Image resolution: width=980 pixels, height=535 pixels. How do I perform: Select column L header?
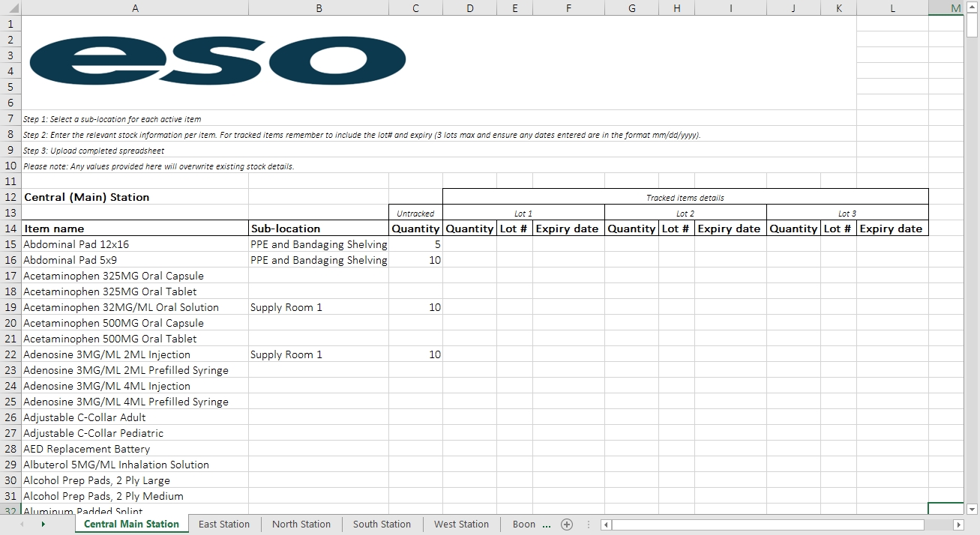click(x=892, y=7)
